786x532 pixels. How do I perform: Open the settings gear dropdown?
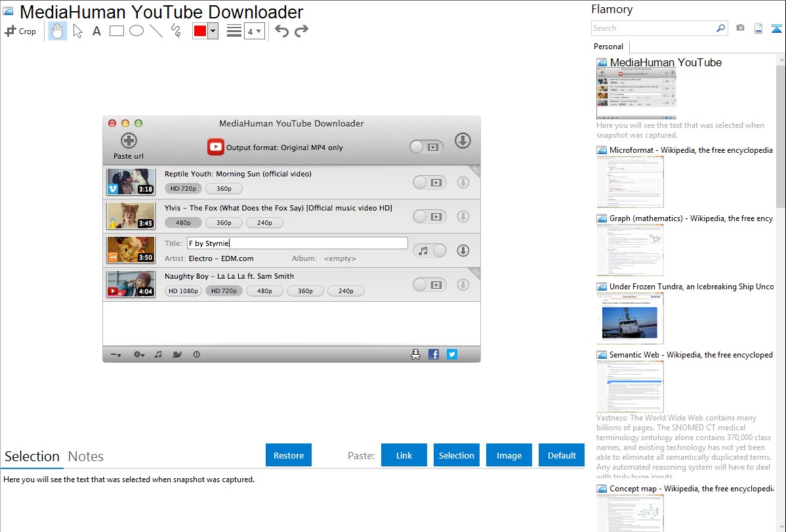pyautogui.click(x=139, y=354)
